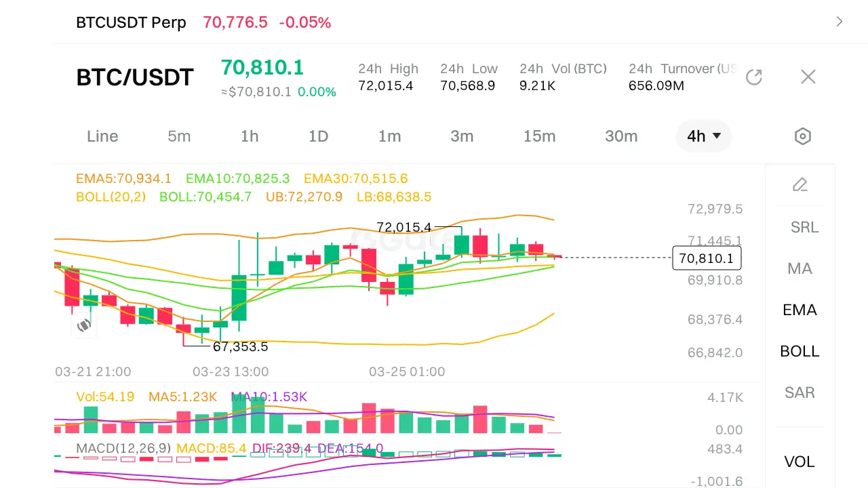Select the 1m timeframe
The width and height of the screenshot is (868, 488).
click(390, 136)
